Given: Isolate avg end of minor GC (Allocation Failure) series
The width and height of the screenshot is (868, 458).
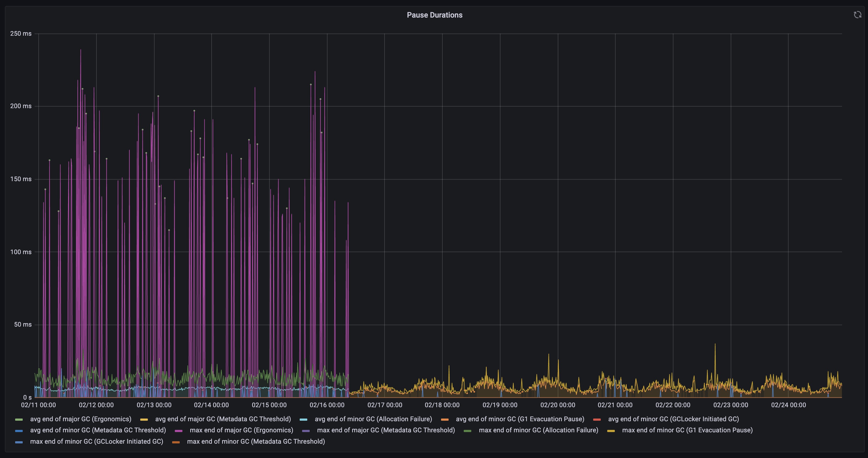Looking at the screenshot, I should coord(373,419).
